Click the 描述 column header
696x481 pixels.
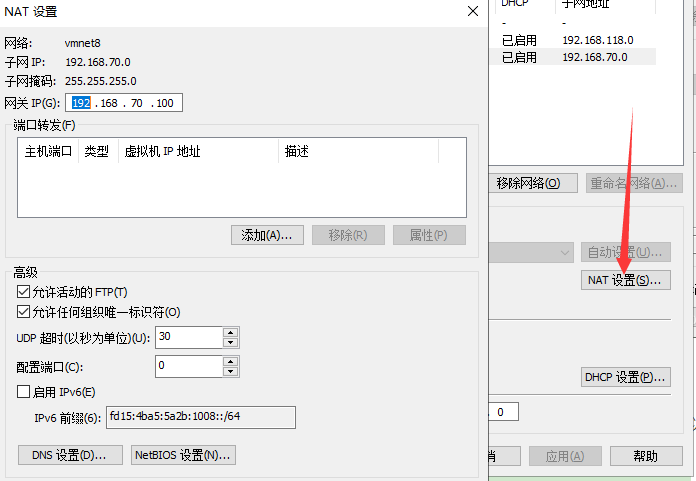(x=358, y=151)
